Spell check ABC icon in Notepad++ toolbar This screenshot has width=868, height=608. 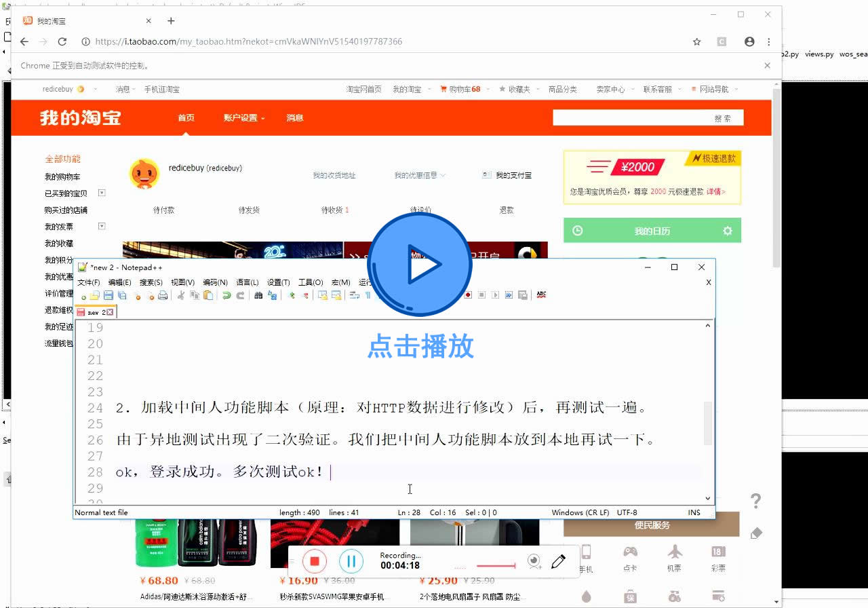pos(541,294)
